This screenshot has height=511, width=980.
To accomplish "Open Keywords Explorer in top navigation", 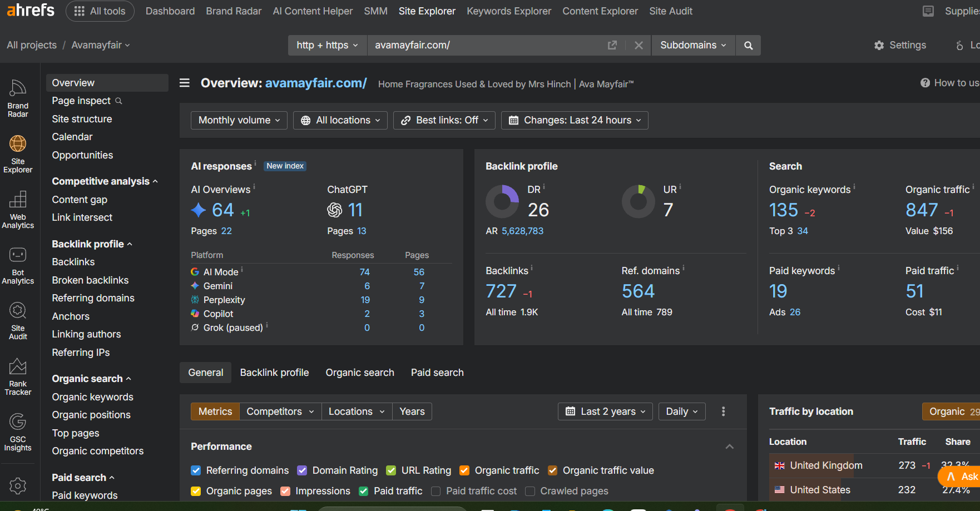I will tap(509, 11).
